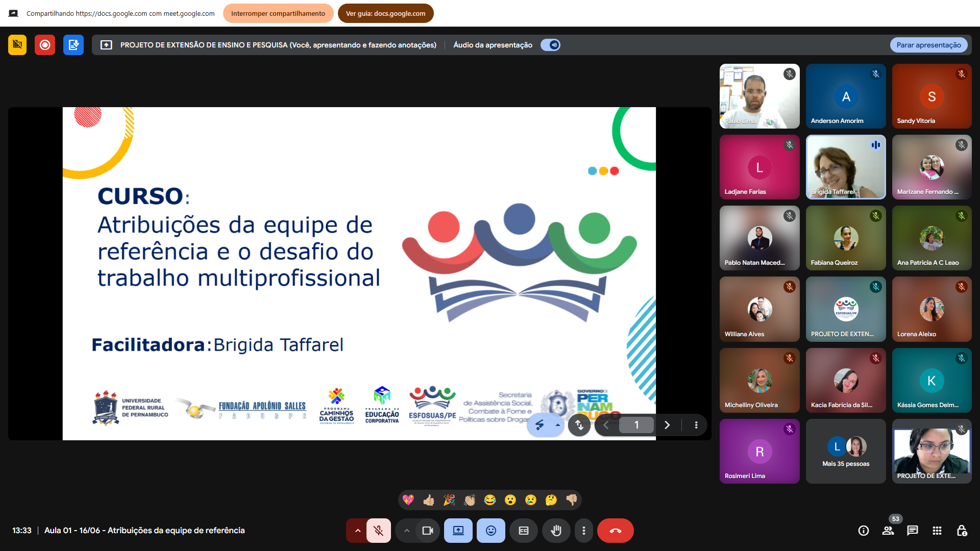Click Interromper compartilhamento button
Screen dimensions: 980x551
[278, 13]
